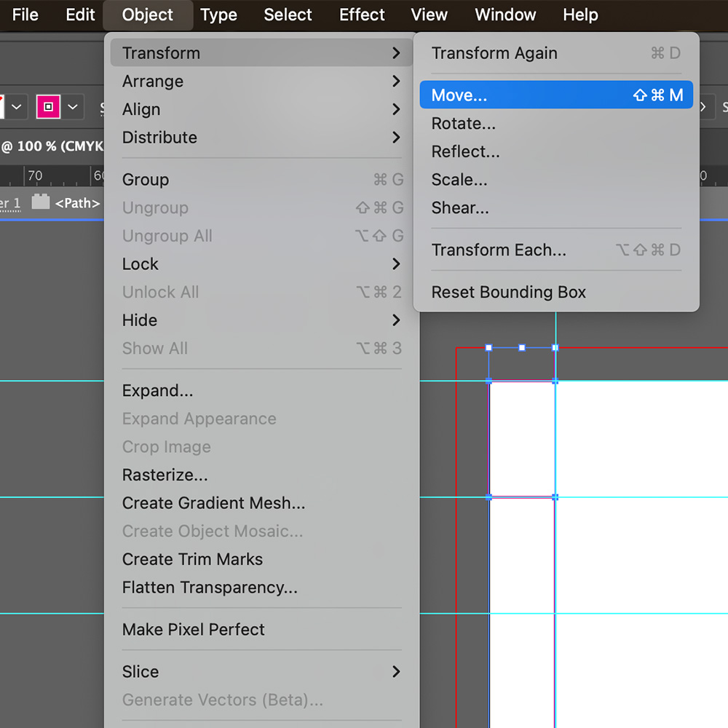Choose Group from the Object menu
This screenshot has height=728, width=728.
point(261,180)
